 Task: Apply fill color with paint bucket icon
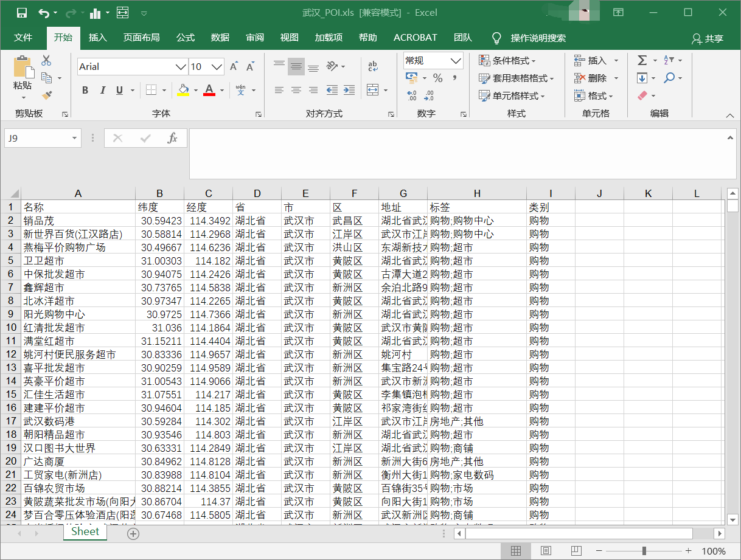[183, 90]
